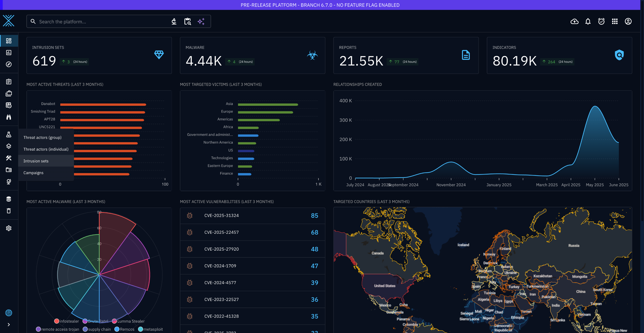This screenshot has height=333, width=644.
Task: Select Intrusion sets from the open menu
Action: pyautogui.click(x=36, y=161)
